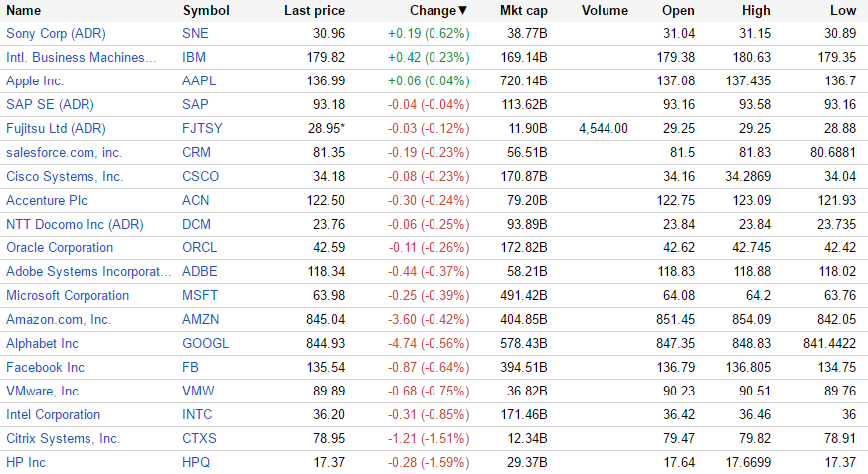Image resolution: width=868 pixels, height=474 pixels.
Task: Open the salesforce.com, inc. link
Action: [64, 152]
